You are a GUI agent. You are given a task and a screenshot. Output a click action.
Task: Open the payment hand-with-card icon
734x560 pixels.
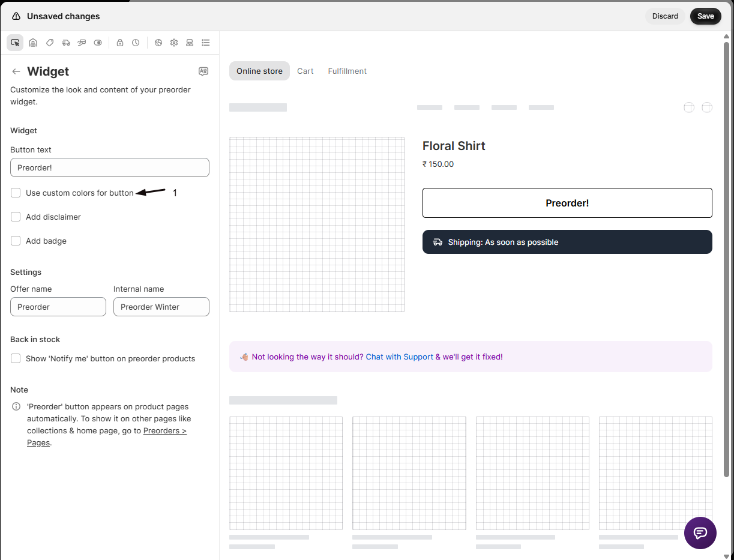pos(82,43)
